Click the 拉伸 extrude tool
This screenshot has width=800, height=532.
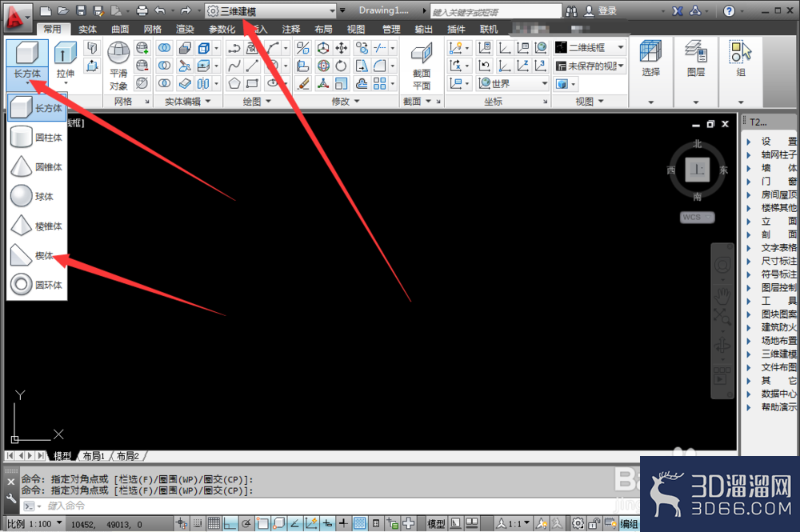point(66,62)
